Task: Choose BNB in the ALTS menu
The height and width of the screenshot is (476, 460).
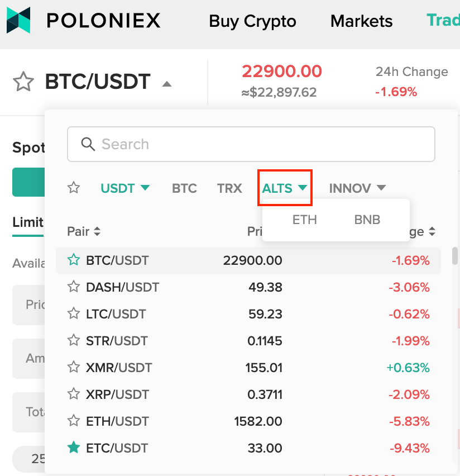Action: (x=367, y=220)
